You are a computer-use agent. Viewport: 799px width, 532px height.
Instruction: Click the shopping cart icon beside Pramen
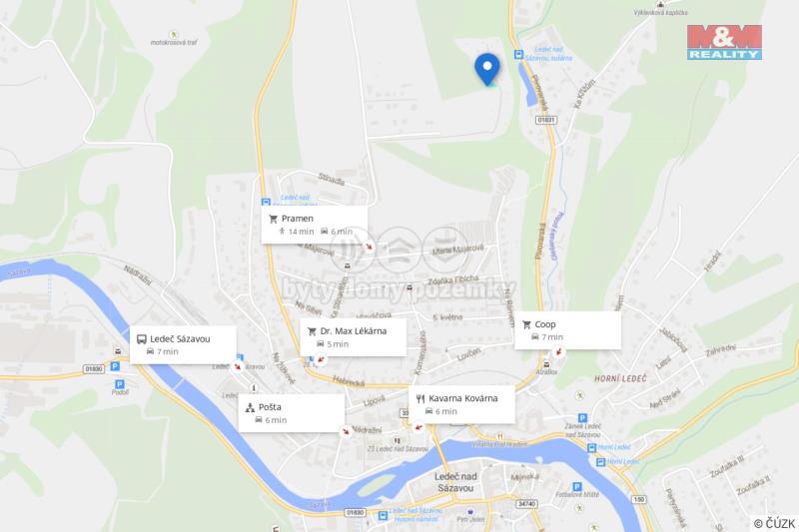273,219
